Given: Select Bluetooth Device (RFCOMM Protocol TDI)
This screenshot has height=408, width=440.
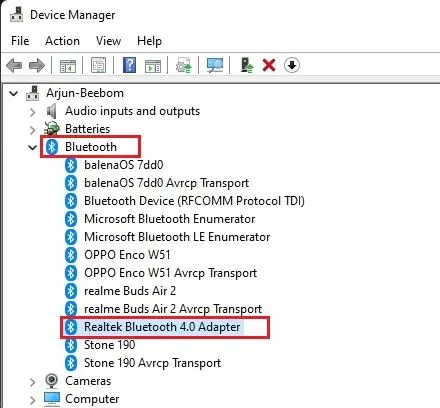Looking at the screenshot, I should [194, 201].
